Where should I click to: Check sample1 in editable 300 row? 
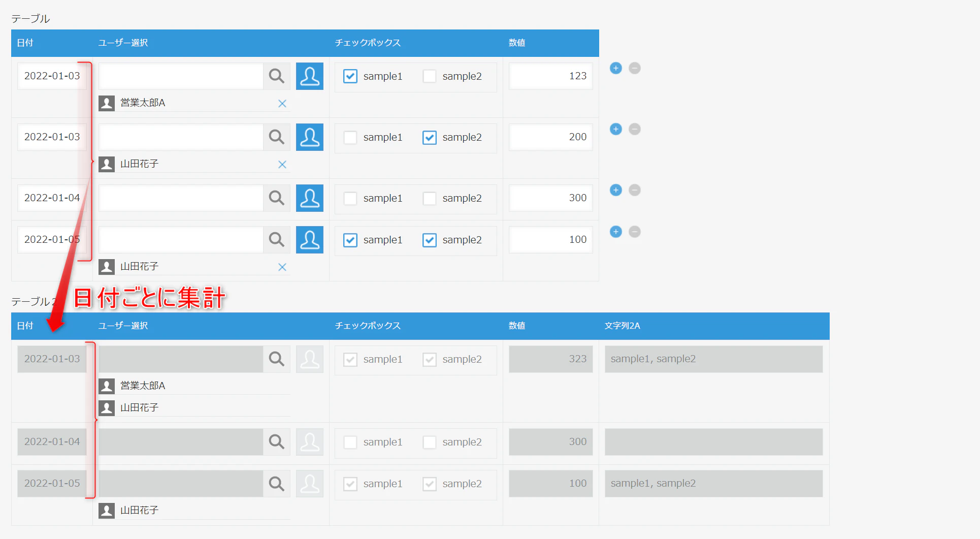click(x=350, y=198)
